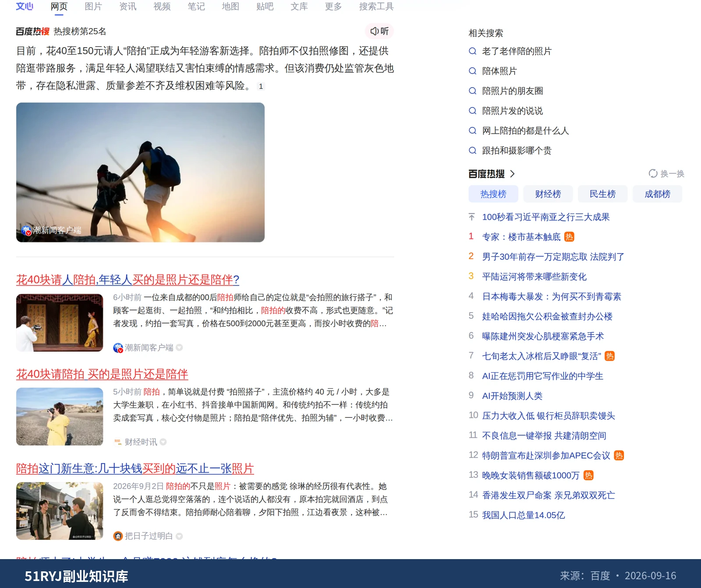701x588 pixels.
Task: Open hot item 香港发生双尸命案
Action: pos(549,495)
